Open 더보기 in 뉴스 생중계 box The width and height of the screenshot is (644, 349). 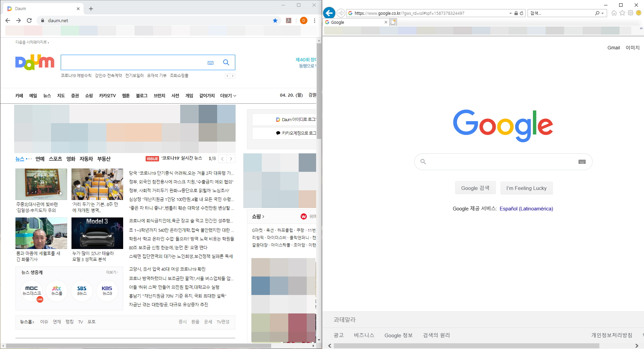pos(112,272)
